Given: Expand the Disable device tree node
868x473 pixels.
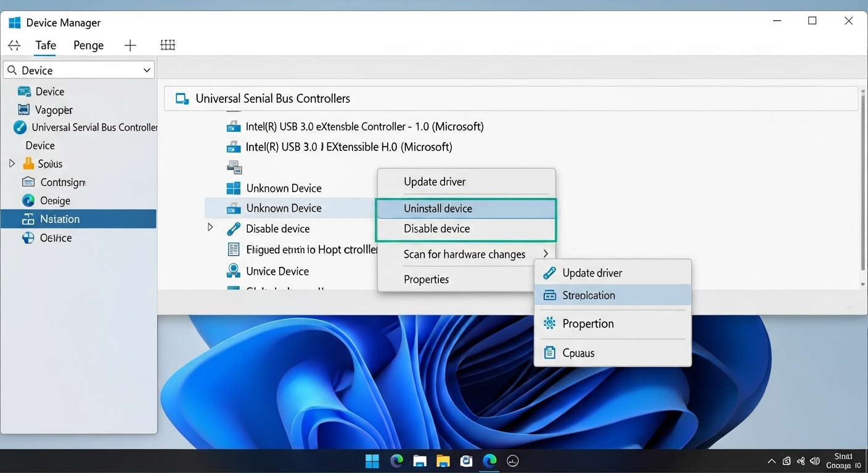Looking at the screenshot, I should tap(210, 227).
